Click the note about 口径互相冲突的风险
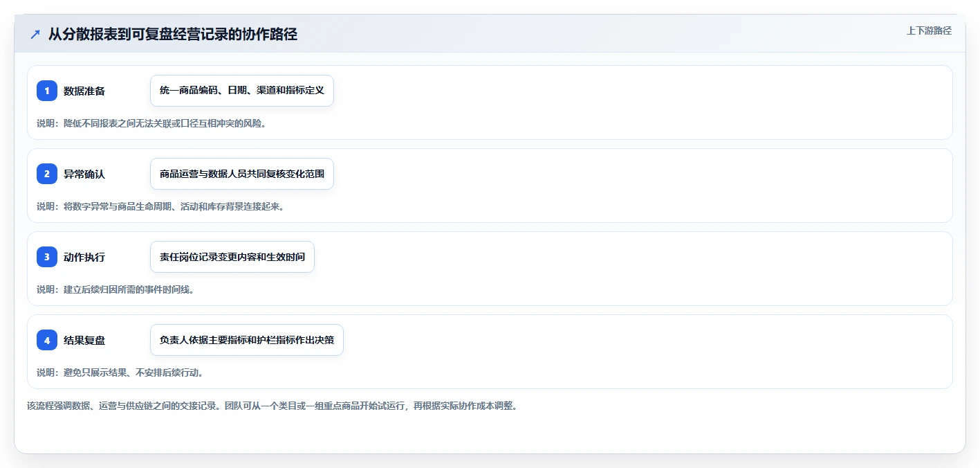Screen dimensions: 980x468 point(151,123)
